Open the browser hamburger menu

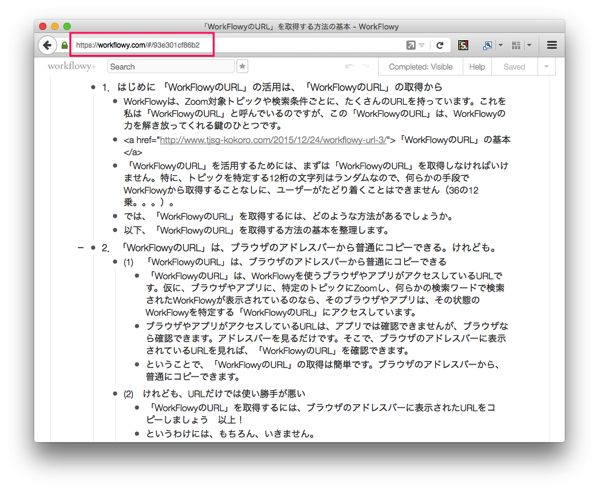point(552,45)
